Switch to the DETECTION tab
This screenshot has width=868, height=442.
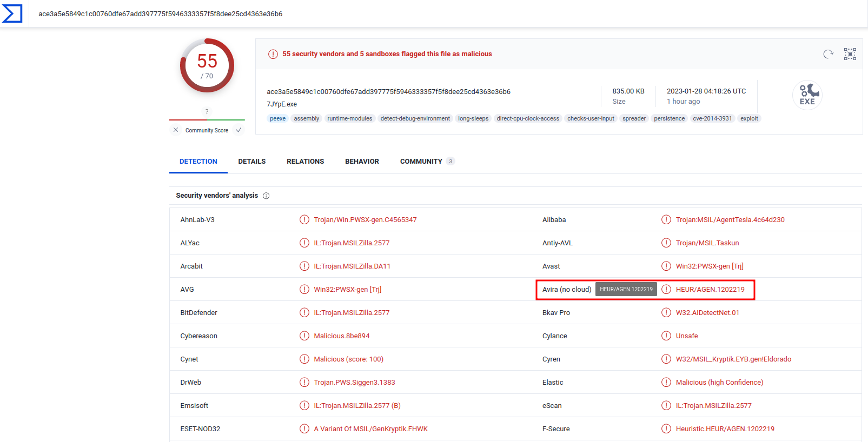[198, 161]
